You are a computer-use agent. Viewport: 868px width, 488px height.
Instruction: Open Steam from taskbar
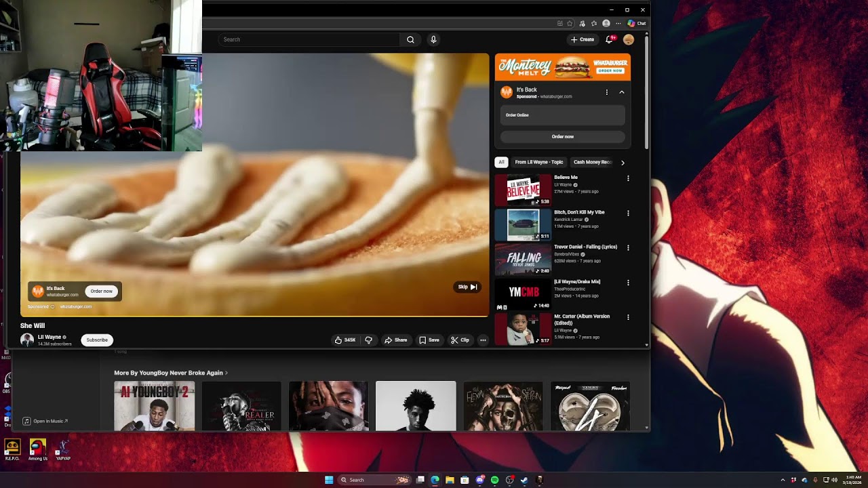pyautogui.click(x=524, y=480)
